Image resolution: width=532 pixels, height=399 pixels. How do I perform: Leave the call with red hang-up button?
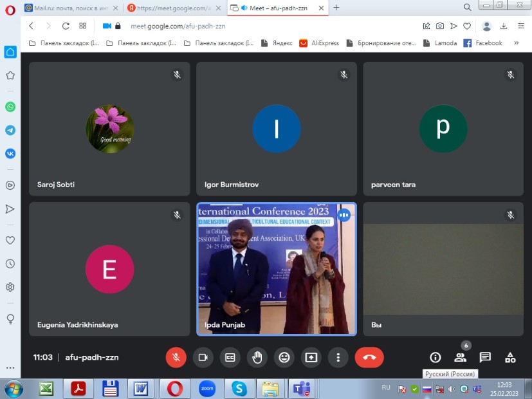pos(369,357)
